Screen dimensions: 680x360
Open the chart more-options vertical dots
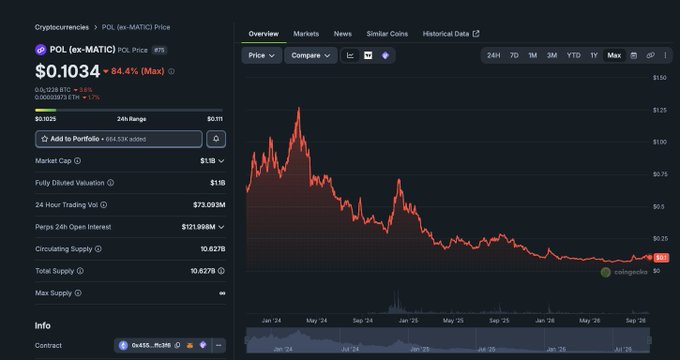665,56
